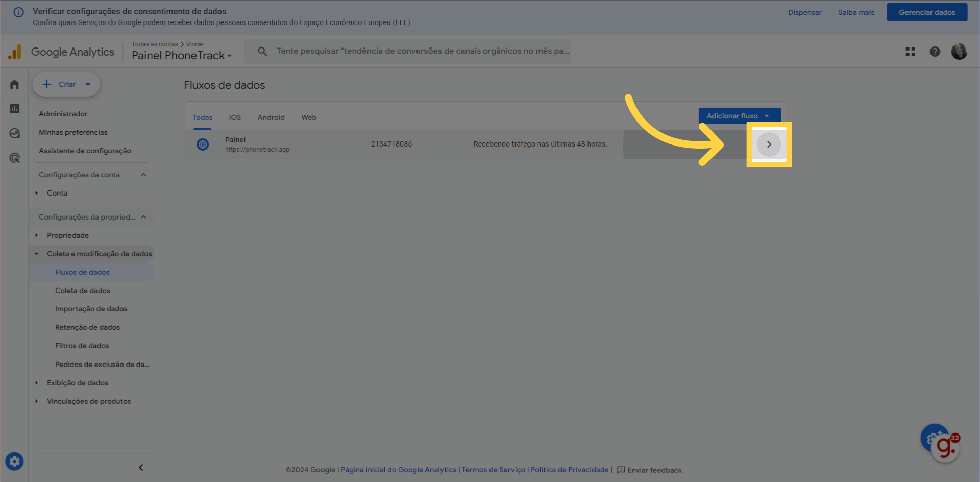Click the Google Analytics logo
Viewport: 980px width, 482px height.
(x=61, y=52)
